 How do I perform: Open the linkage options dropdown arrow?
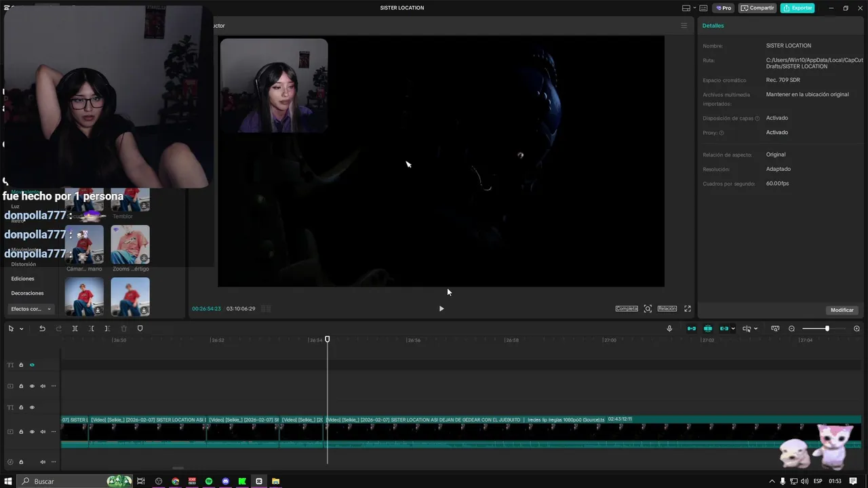(x=733, y=329)
